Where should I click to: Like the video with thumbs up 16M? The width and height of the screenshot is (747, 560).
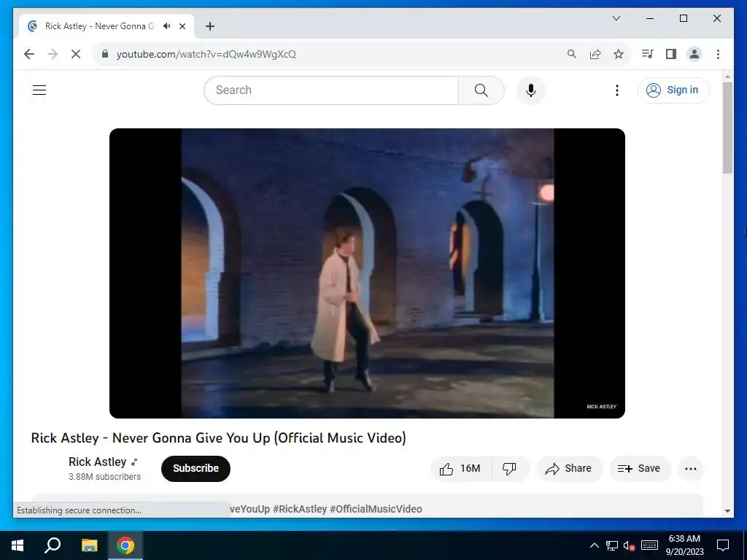[x=460, y=469]
